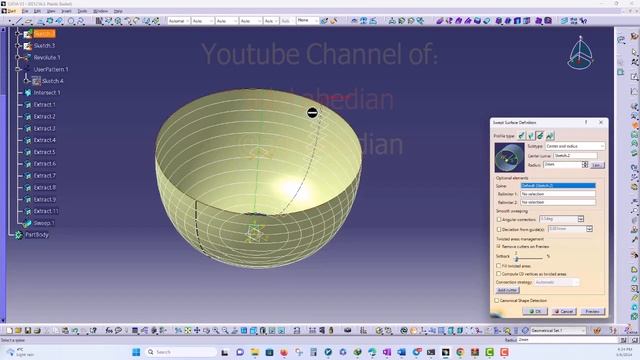
Task: Activate the Pan view icon
Action: coord(197,331)
